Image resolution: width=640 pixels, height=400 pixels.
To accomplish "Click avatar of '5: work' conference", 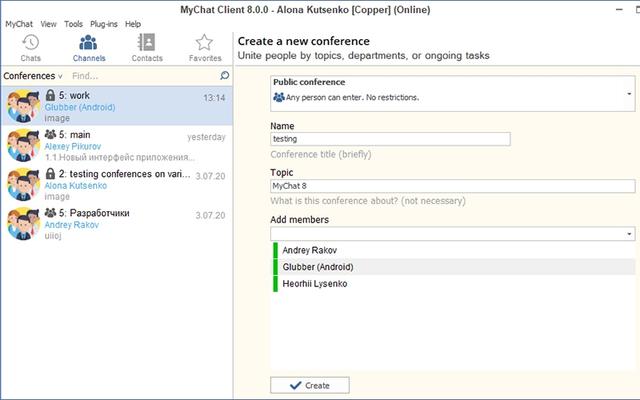I will point(22,106).
